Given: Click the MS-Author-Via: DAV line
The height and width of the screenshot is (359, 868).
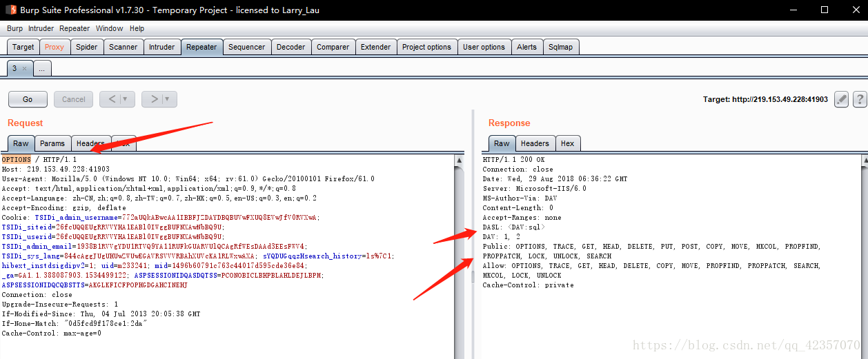Looking at the screenshot, I should point(520,198).
